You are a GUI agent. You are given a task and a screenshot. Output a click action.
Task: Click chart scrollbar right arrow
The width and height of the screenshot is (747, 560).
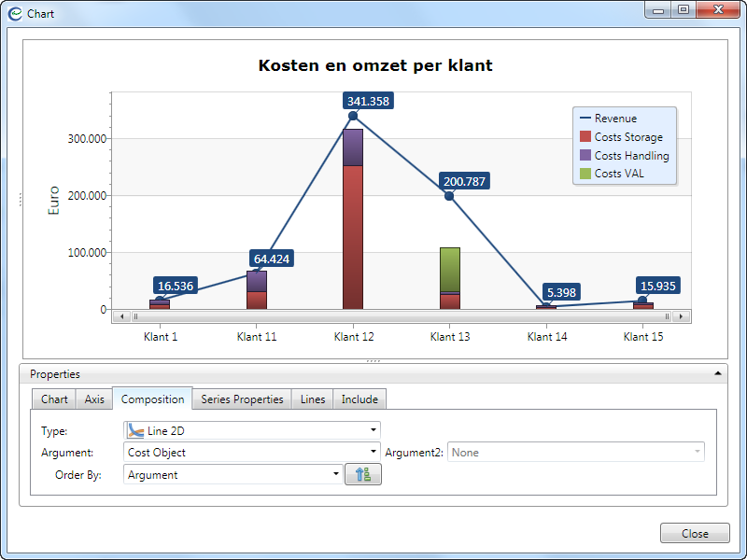tap(682, 316)
